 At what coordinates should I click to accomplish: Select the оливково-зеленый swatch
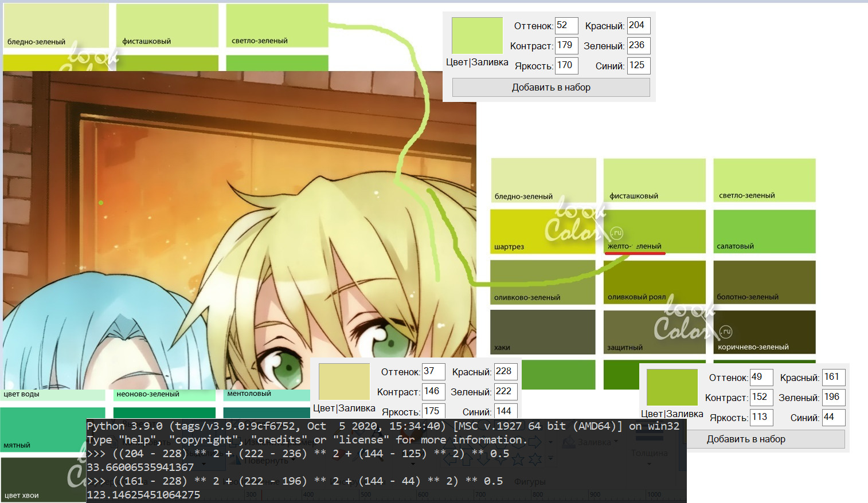pos(542,282)
